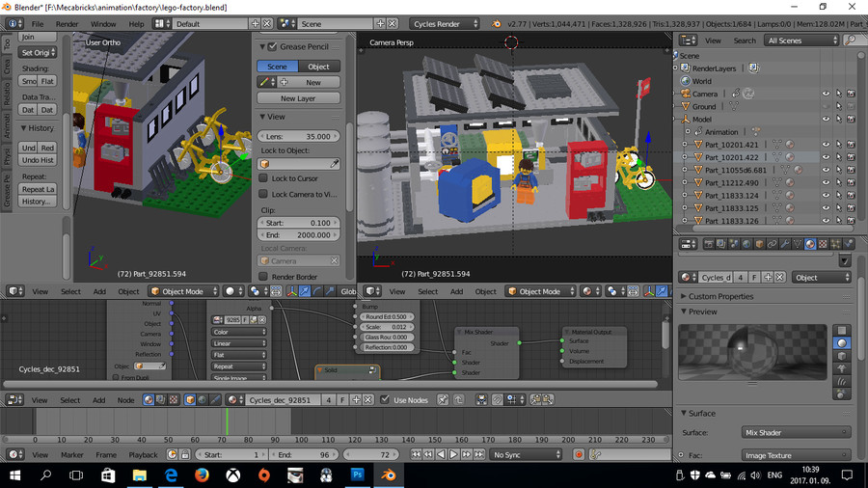Open the left viewport Object Mode dropdown
Screen dimensions: 868x488
point(184,291)
